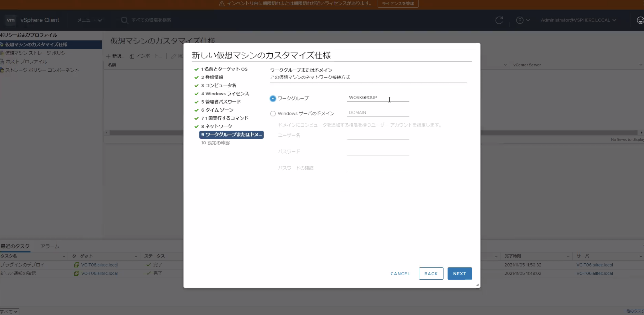Select step 9 ワークグループまたはドメイン checkmark item

(231, 134)
